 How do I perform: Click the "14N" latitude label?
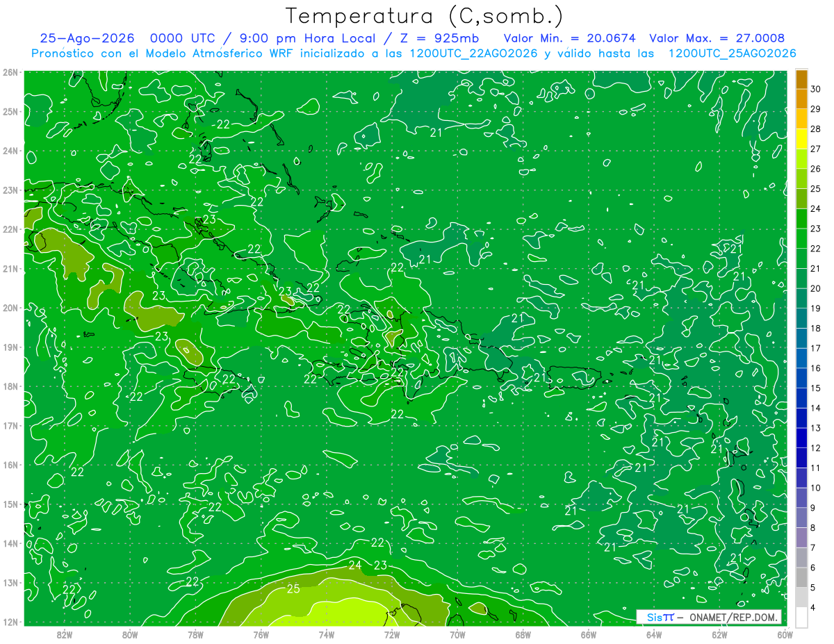[10, 543]
